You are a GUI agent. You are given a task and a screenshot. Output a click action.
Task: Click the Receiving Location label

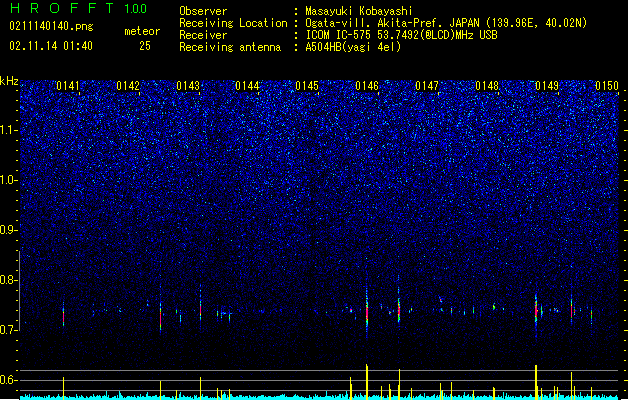(x=233, y=23)
